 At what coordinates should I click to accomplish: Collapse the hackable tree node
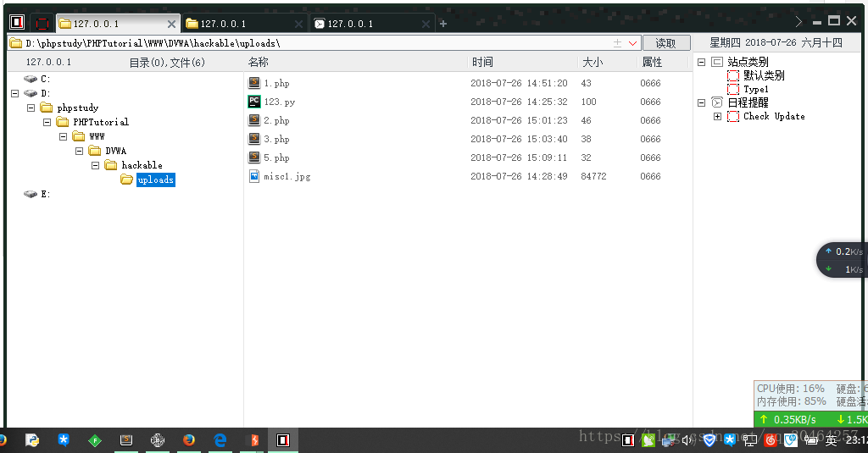[95, 165]
